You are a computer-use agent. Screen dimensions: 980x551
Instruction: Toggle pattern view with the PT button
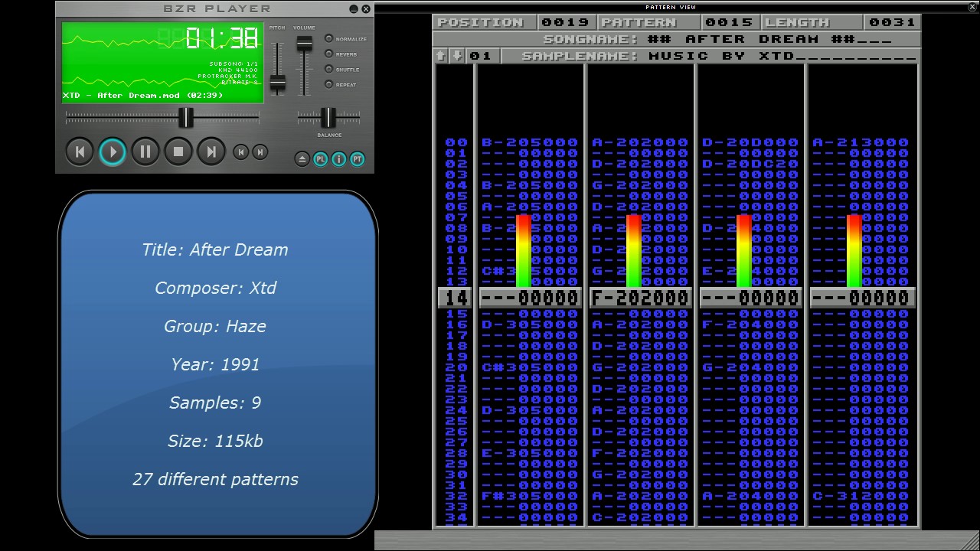coord(358,158)
